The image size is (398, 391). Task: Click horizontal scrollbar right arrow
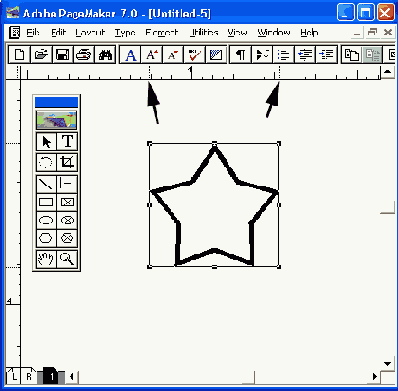pyautogui.click(x=375, y=377)
